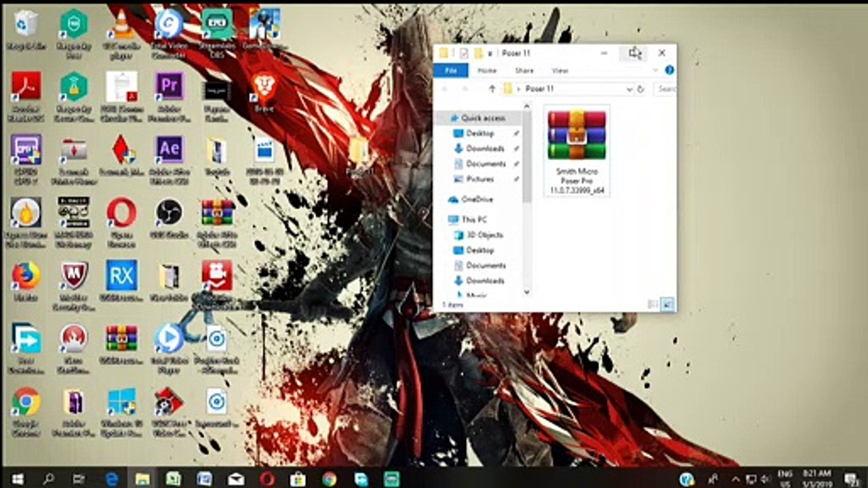This screenshot has width=868, height=488.
Task: Select pinned Desktop under Quick access
Action: pos(479,134)
